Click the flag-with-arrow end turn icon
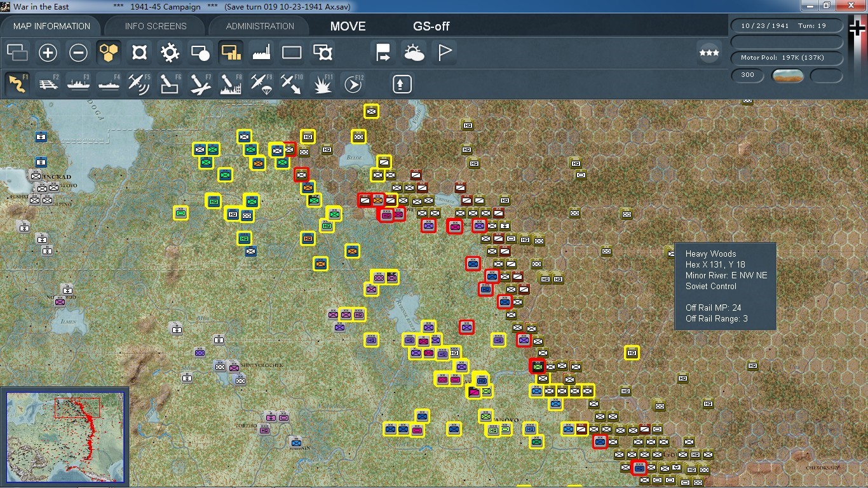 click(x=384, y=53)
